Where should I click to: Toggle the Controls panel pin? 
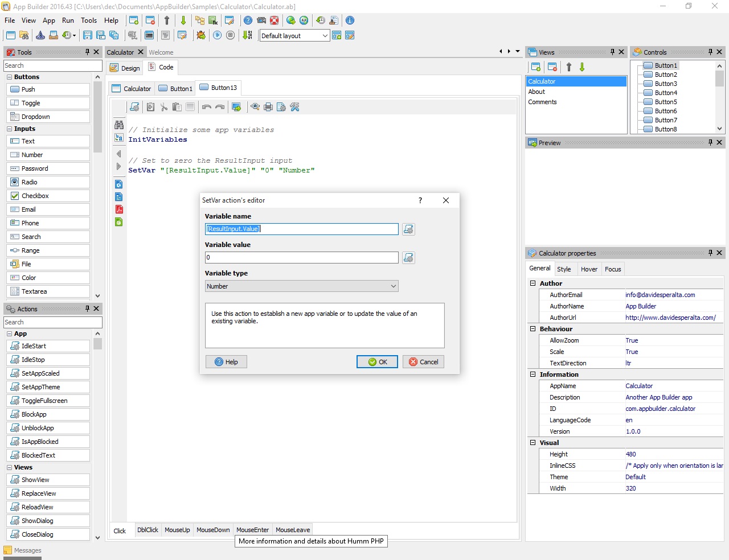(710, 52)
